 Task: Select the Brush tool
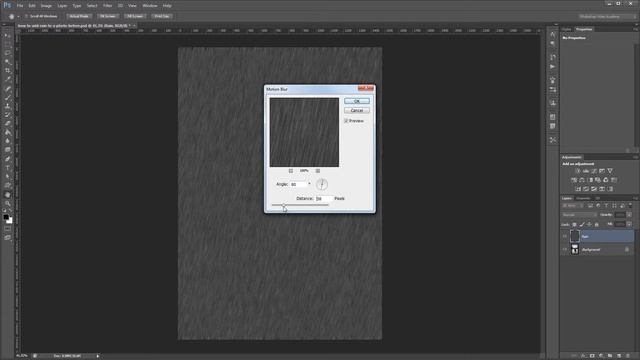click(7, 97)
